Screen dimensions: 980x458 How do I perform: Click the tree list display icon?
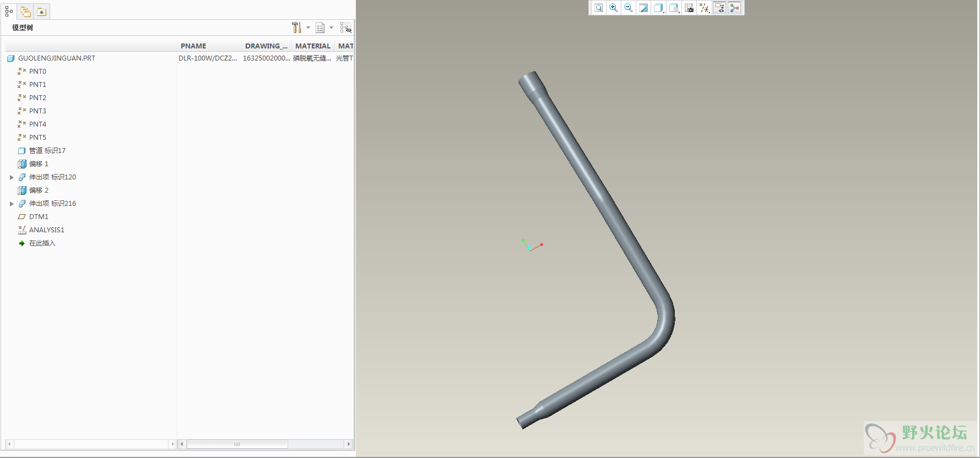click(321, 28)
